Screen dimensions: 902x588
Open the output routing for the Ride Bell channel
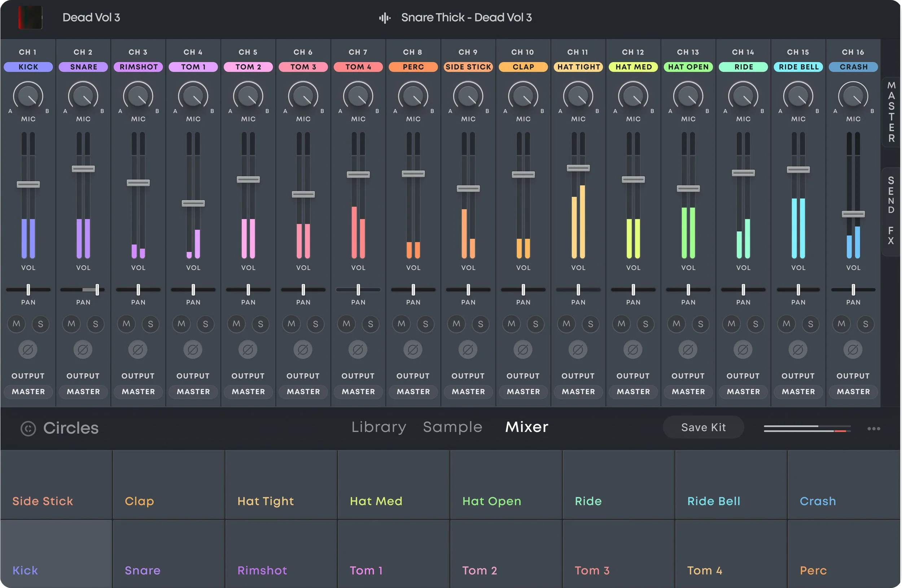[798, 392]
